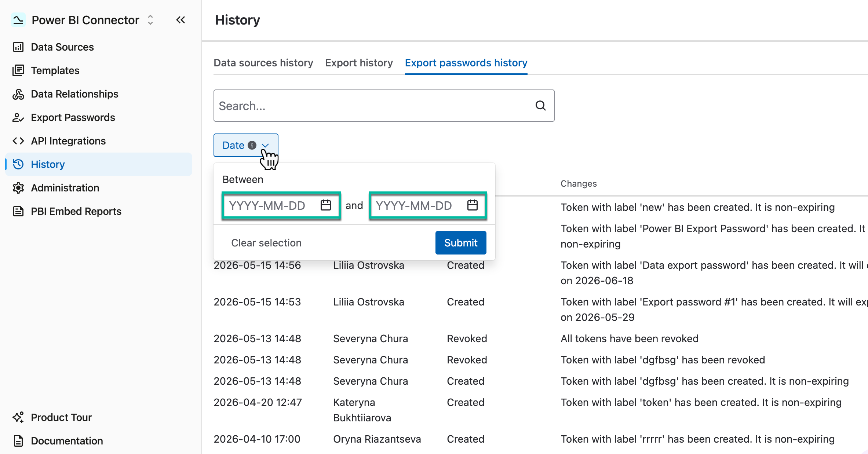Screen dimensions: 868x454
Task: Click 'dgfbsg' has been revoked entry
Action: [x=663, y=360]
